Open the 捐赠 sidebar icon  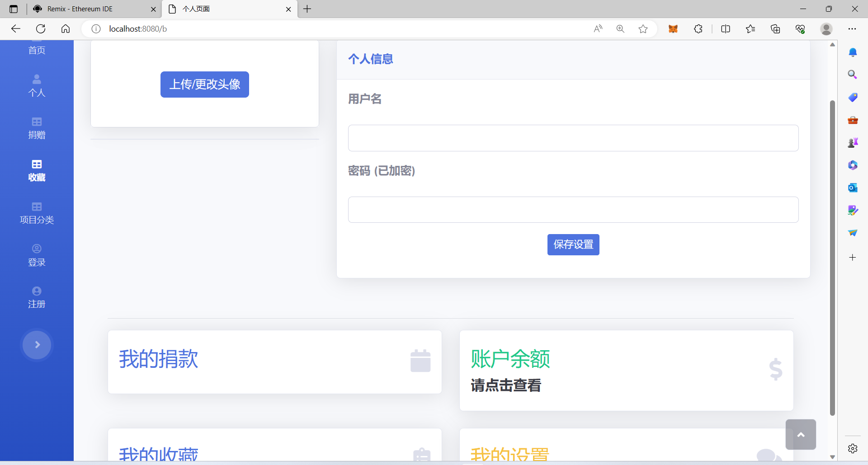click(37, 122)
